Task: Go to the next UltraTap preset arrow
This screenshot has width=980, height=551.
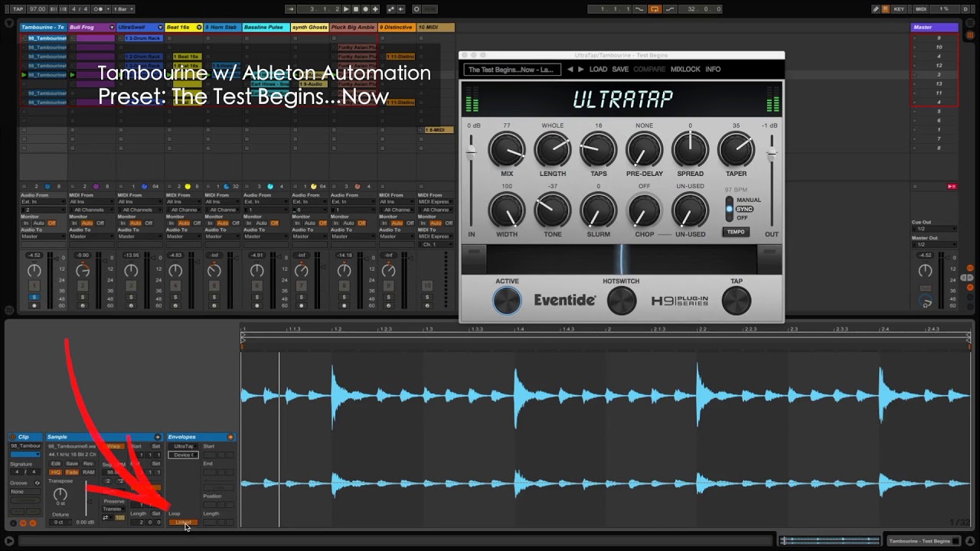Action: coord(580,69)
